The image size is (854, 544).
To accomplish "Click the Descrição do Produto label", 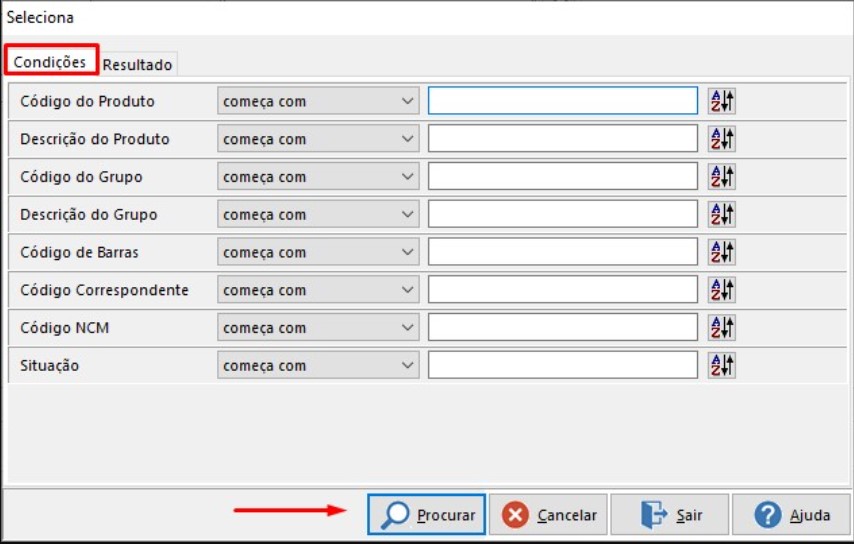I will point(95,139).
